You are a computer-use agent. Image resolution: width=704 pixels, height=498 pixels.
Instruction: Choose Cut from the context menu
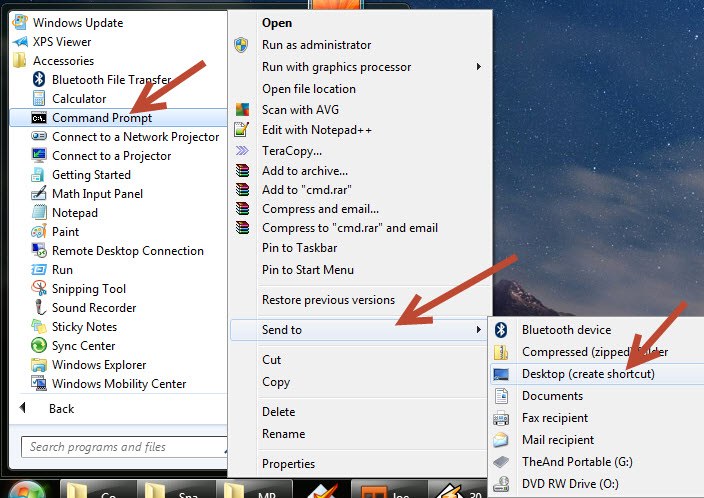[x=272, y=360]
